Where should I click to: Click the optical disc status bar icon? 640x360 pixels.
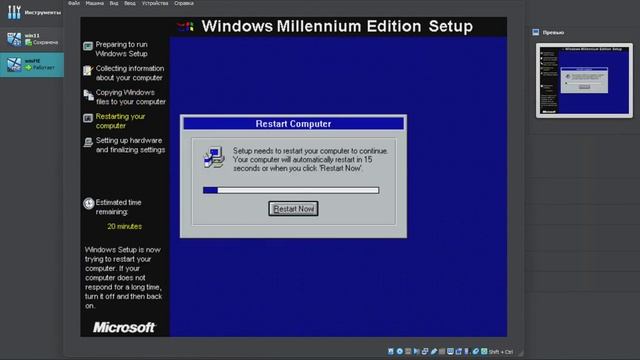pos(400,351)
